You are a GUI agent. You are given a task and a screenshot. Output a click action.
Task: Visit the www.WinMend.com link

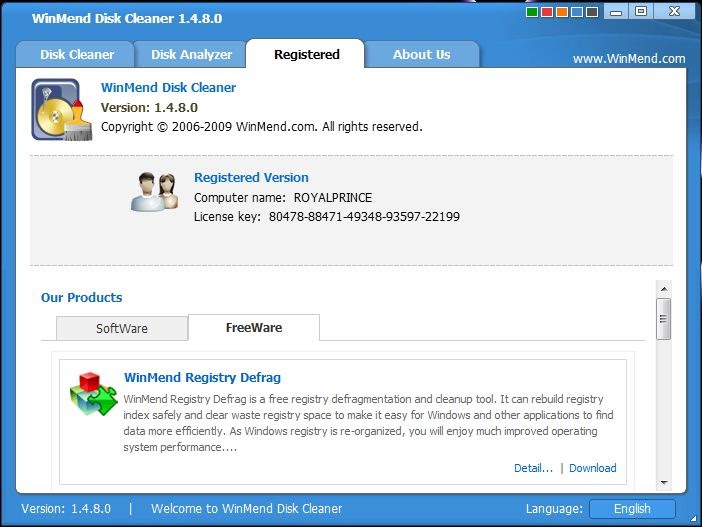click(629, 59)
